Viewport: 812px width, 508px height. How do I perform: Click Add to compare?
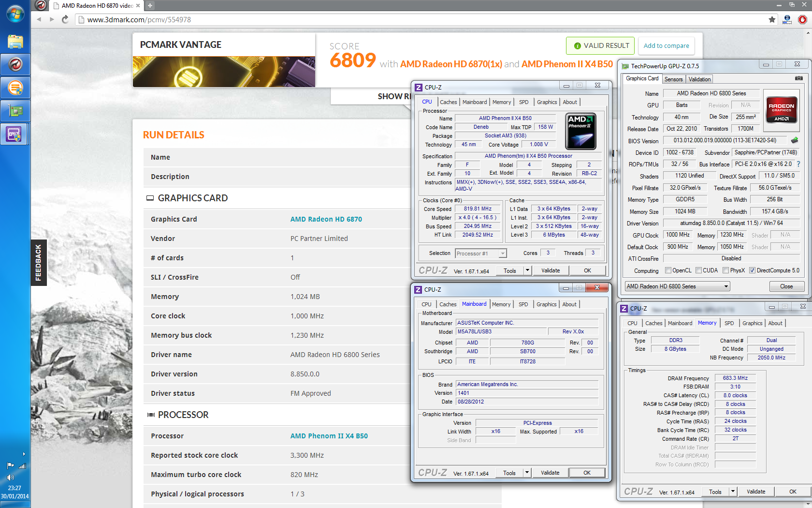click(x=666, y=45)
